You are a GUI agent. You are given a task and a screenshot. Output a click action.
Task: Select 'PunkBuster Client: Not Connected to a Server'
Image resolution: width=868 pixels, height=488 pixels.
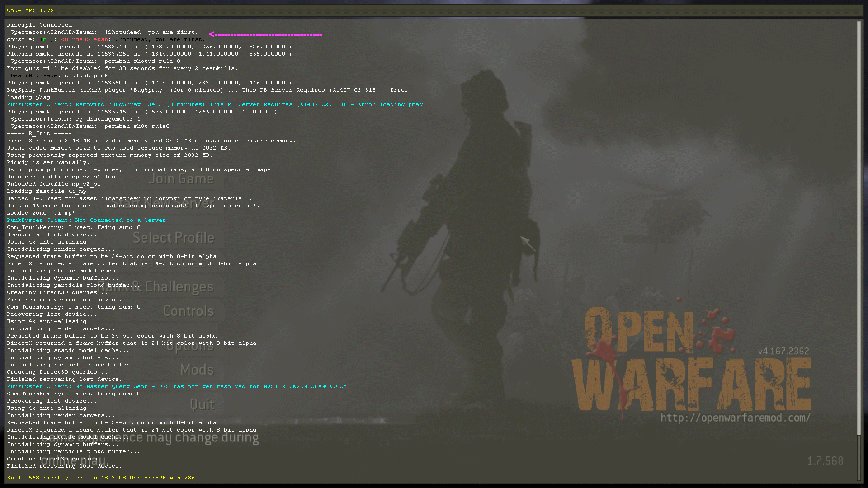pyautogui.click(x=86, y=220)
